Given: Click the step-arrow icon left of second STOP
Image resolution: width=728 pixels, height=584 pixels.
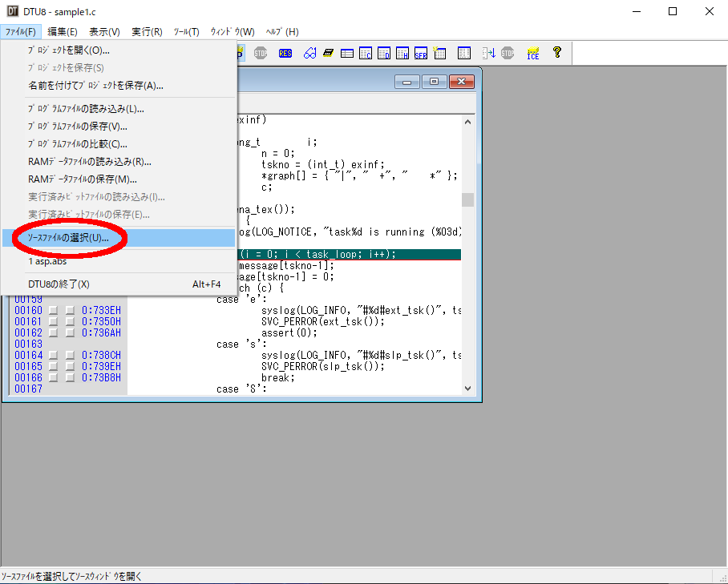Looking at the screenshot, I should tap(488, 53).
